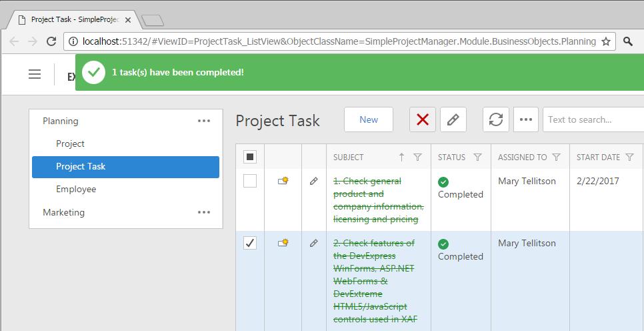Screen dimensions: 644x331
Task: Check the box for task 1 row
Action: (250, 181)
